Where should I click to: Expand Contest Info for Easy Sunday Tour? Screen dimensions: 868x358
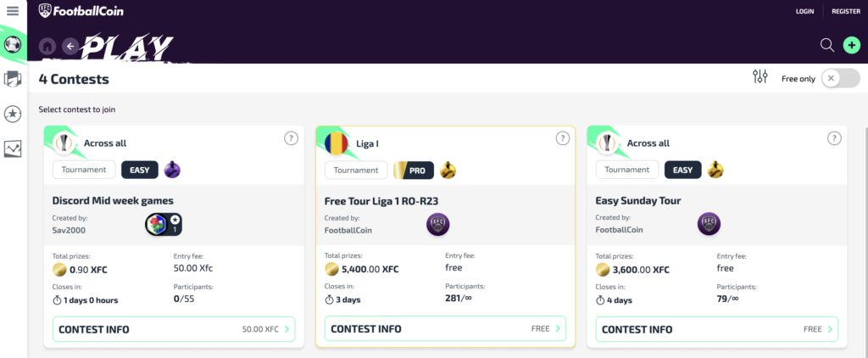coord(717,329)
